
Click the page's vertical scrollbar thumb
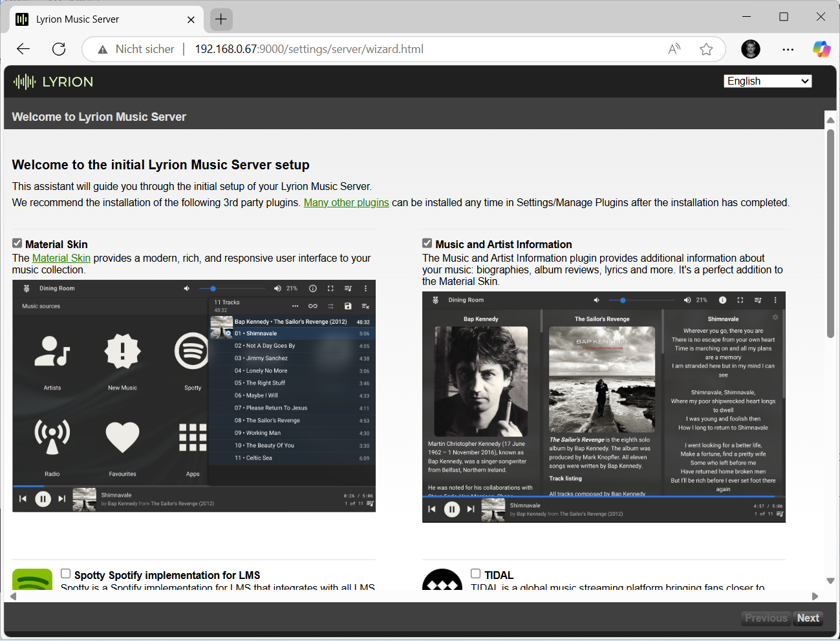pyautogui.click(x=830, y=234)
